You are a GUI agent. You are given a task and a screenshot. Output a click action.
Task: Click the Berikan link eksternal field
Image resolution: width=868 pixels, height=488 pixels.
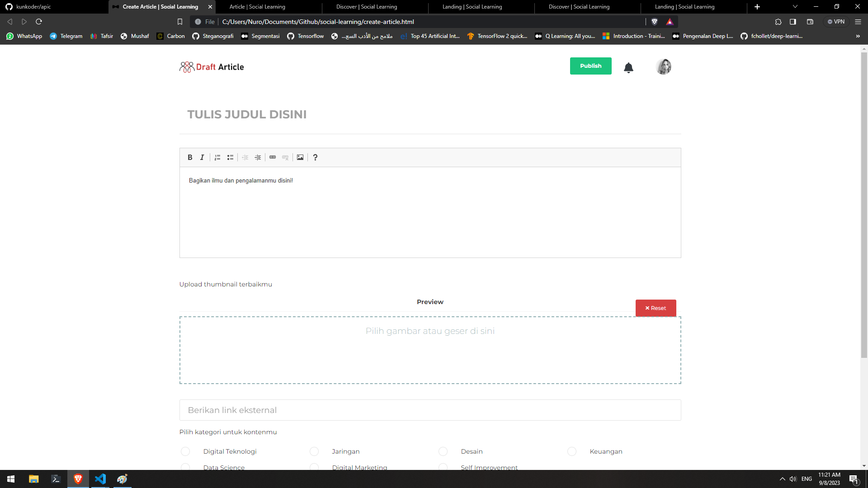pyautogui.click(x=430, y=410)
